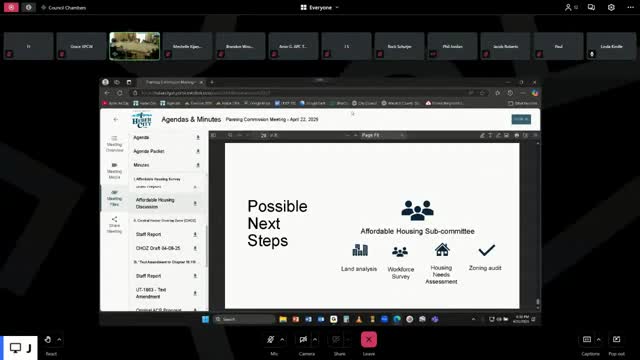Open the Agenda document
The width and height of the screenshot is (640, 360).
tap(141, 138)
